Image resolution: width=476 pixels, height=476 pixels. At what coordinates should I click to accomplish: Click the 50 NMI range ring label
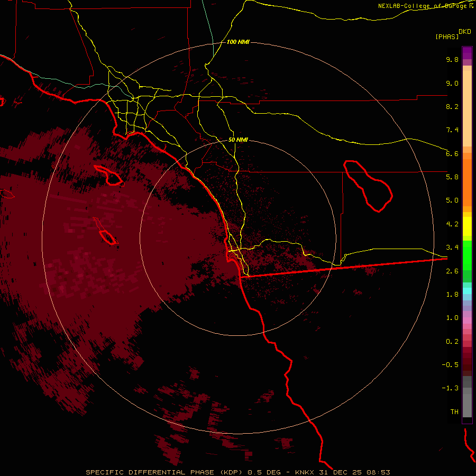coord(238,140)
